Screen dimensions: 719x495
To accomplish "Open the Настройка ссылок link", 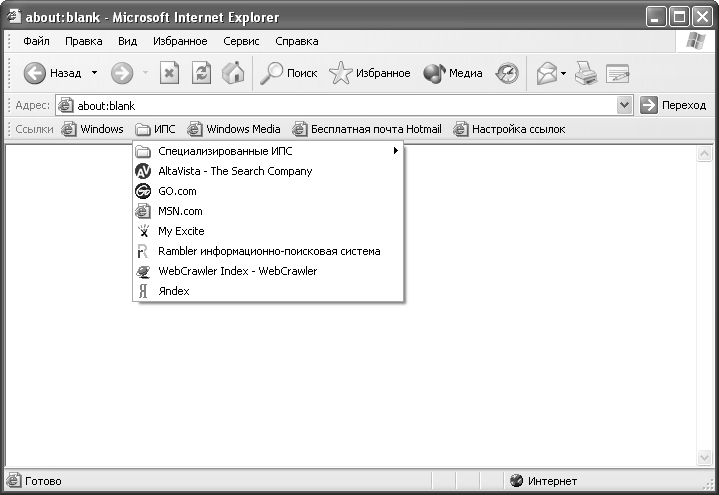I will tap(509, 129).
